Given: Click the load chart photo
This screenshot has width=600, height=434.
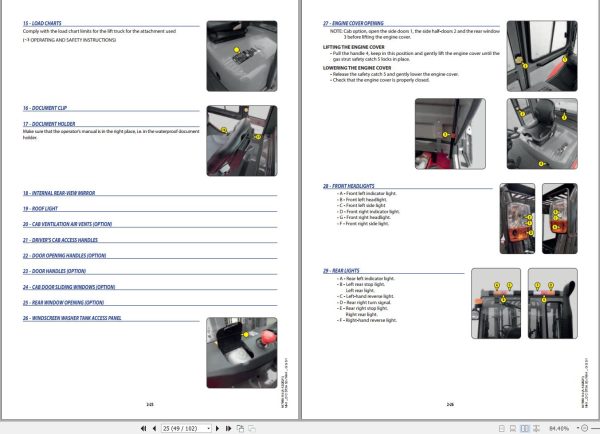Looking at the screenshot, I should (242, 56).
